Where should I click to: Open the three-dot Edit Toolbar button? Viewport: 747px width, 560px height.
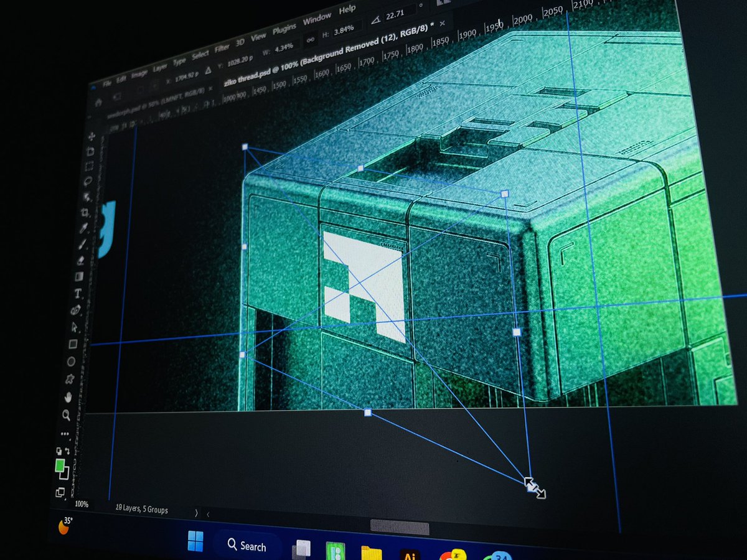coord(65,433)
